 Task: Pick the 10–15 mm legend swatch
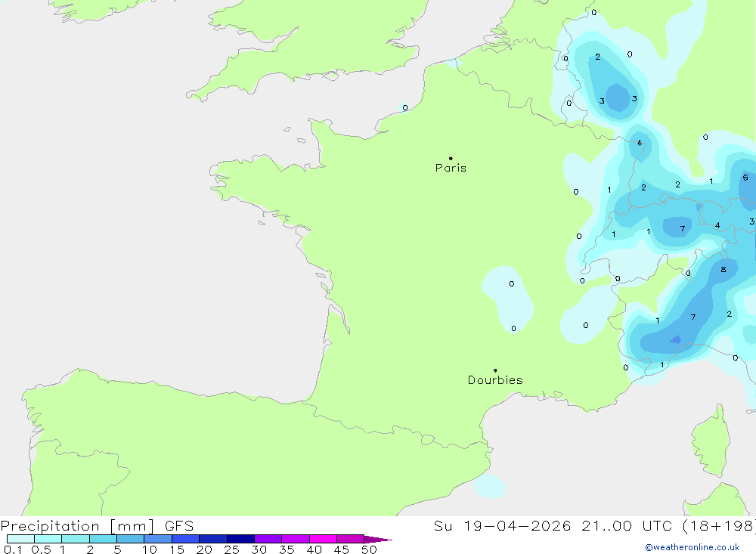158,539
